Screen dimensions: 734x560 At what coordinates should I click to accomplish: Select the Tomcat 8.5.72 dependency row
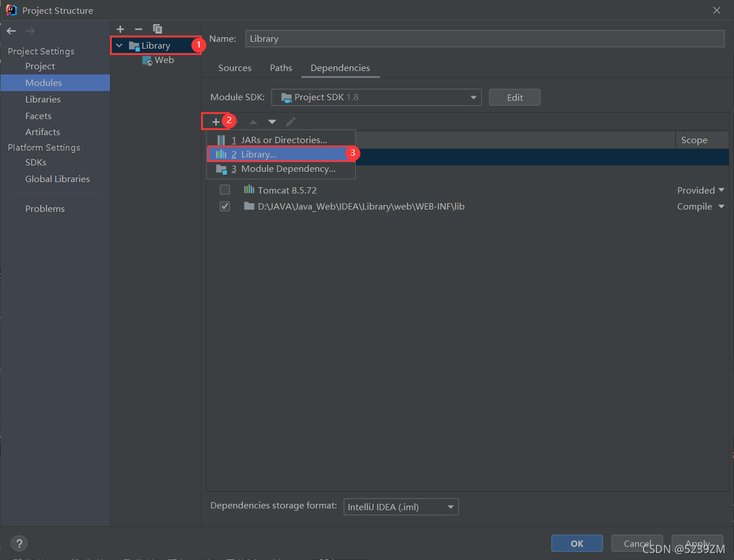(x=468, y=190)
